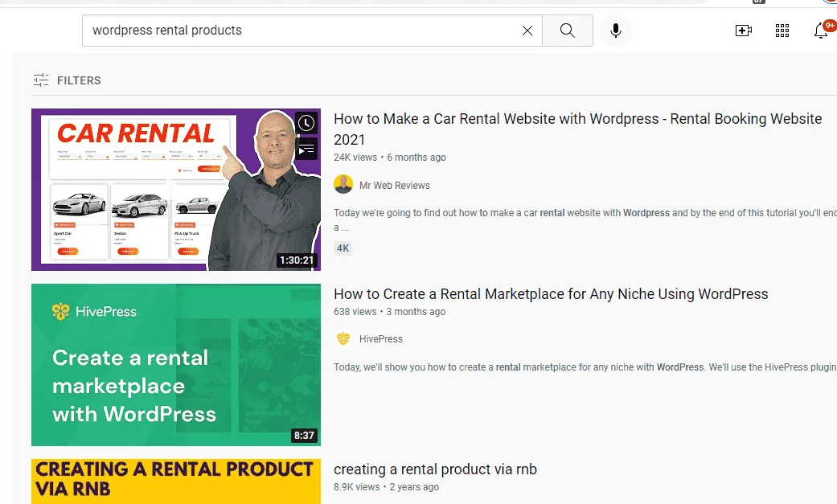The width and height of the screenshot is (837, 504).
Task: Click the magnifier search button
Action: tap(568, 31)
